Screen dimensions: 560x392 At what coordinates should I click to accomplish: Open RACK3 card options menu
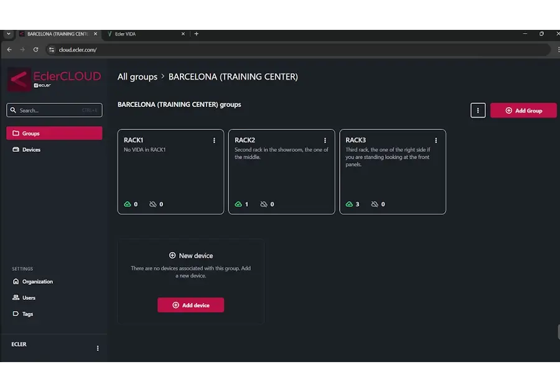[436, 140]
